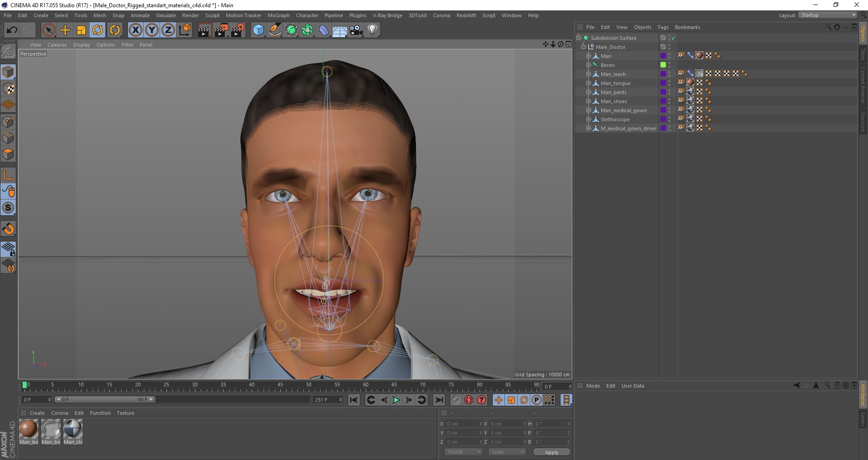Viewport: 868px width, 460px height.
Task: Toggle the X axis lock
Action: (135, 30)
